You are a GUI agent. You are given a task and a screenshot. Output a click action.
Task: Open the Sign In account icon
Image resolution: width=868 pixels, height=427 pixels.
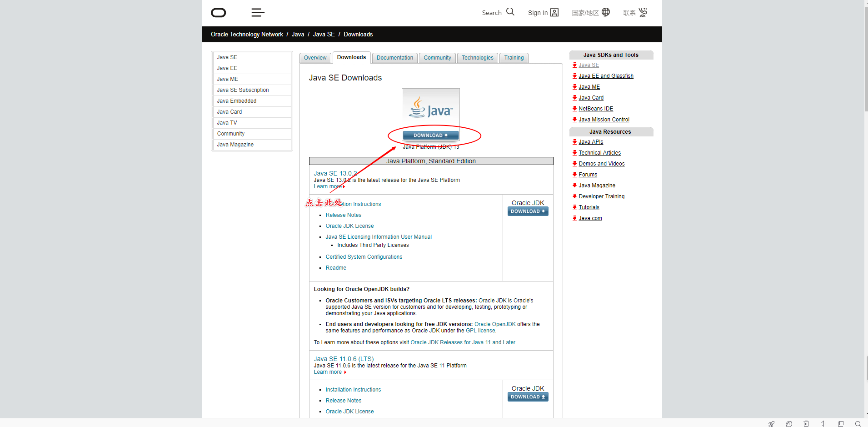pos(554,13)
